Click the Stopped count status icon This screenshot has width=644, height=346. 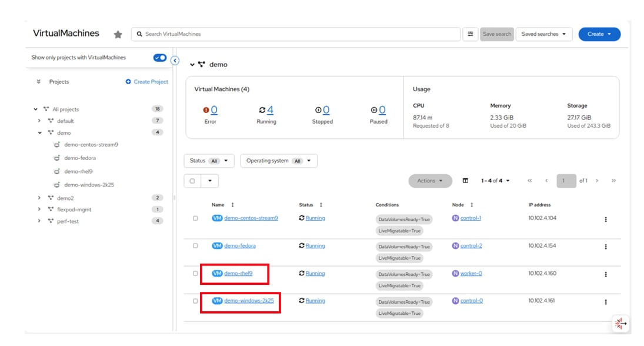[x=318, y=110]
